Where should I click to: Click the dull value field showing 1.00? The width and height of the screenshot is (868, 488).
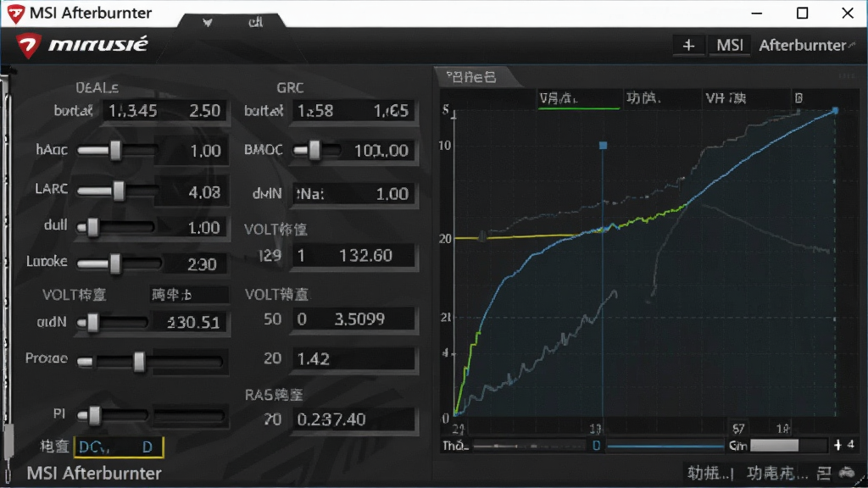[192, 227]
